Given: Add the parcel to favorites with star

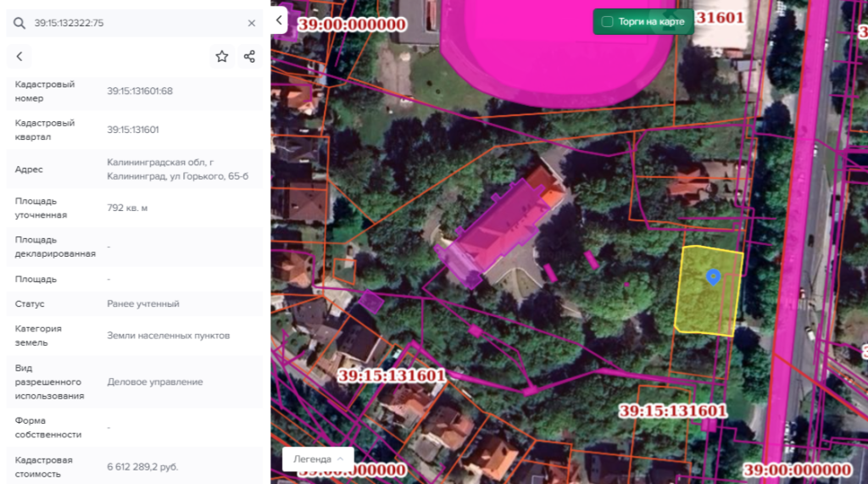Looking at the screenshot, I should (x=222, y=57).
